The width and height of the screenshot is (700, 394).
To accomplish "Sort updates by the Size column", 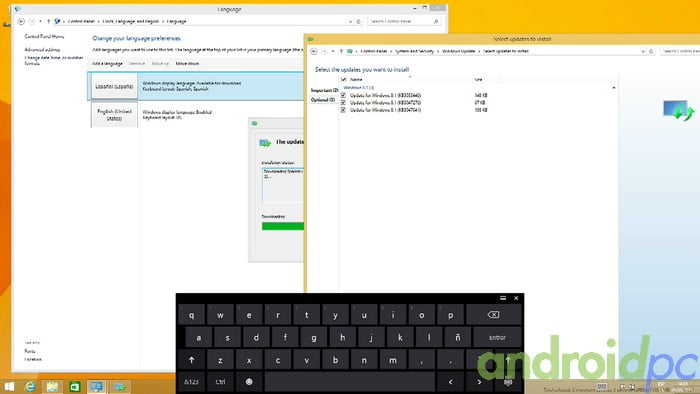I will 479,79.
